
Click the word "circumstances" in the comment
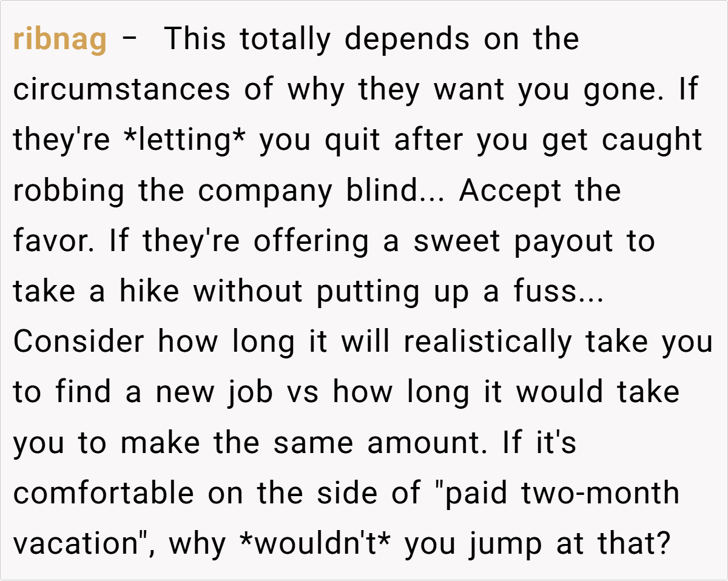(x=121, y=90)
